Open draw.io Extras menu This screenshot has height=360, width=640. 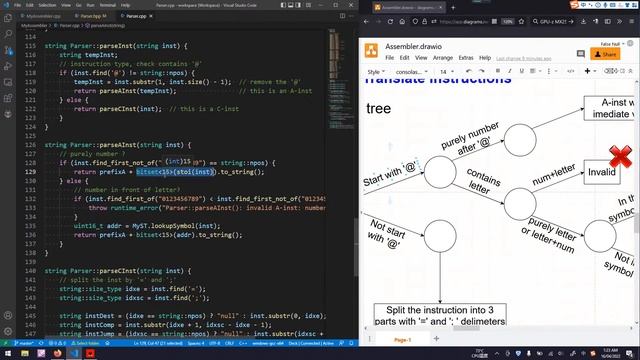point(466,58)
